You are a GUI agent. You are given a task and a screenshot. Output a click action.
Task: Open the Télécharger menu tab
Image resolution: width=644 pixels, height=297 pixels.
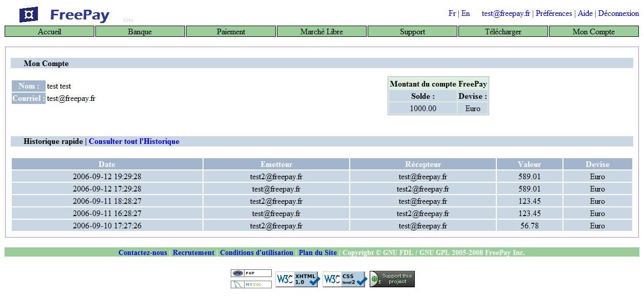point(503,32)
